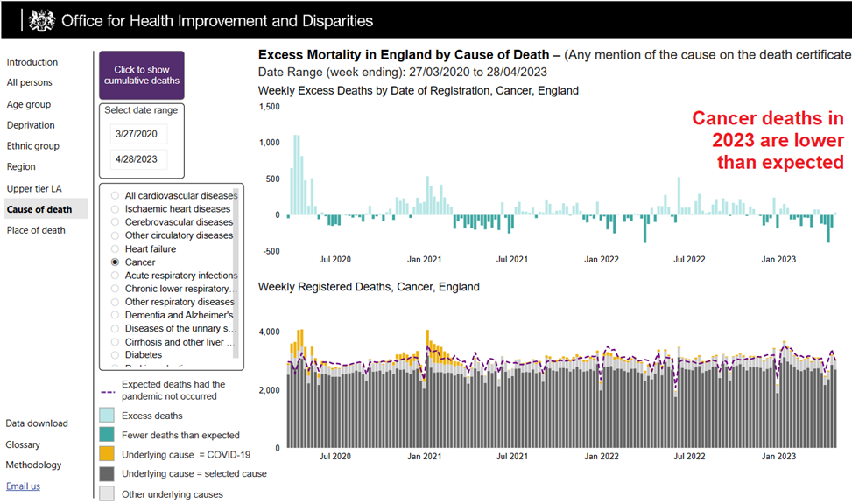
Task: Click the light blue Excess deaths legend swatch
Action: click(106, 415)
